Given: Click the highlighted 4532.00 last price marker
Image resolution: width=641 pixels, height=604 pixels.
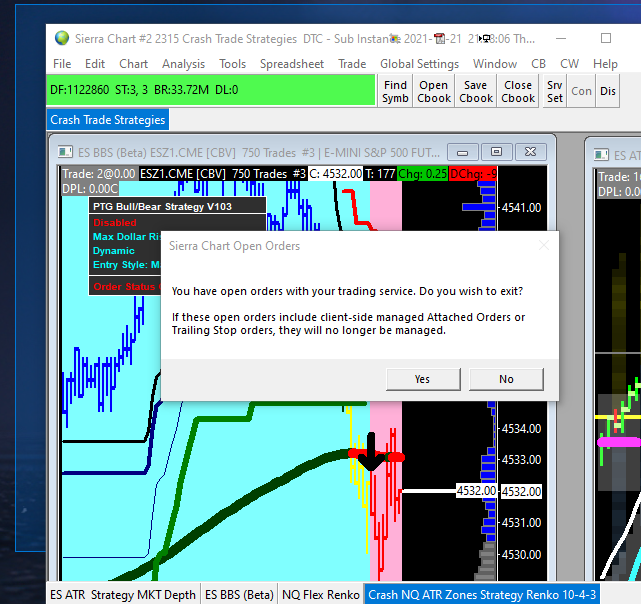Looking at the screenshot, I should coord(521,491).
